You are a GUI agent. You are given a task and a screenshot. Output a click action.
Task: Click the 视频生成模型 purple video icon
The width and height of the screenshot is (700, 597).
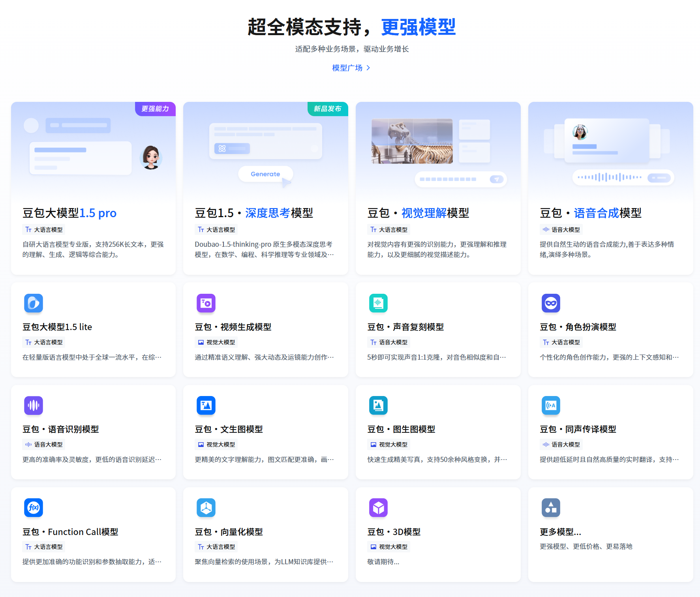(206, 303)
